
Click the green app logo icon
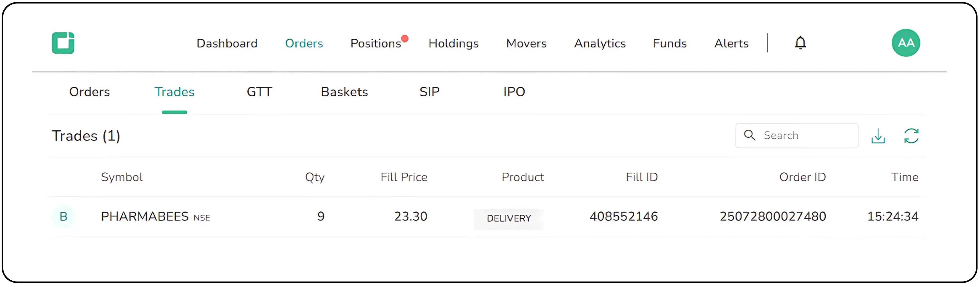(63, 43)
